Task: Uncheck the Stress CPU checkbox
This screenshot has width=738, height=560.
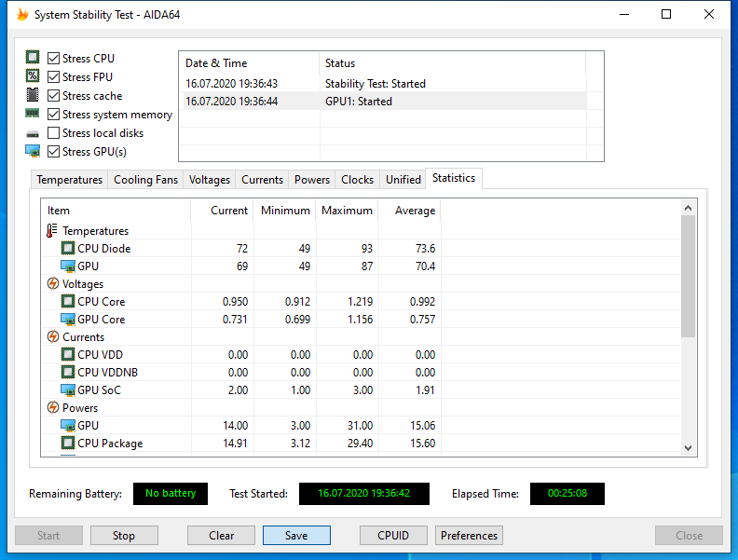Action: (54, 58)
